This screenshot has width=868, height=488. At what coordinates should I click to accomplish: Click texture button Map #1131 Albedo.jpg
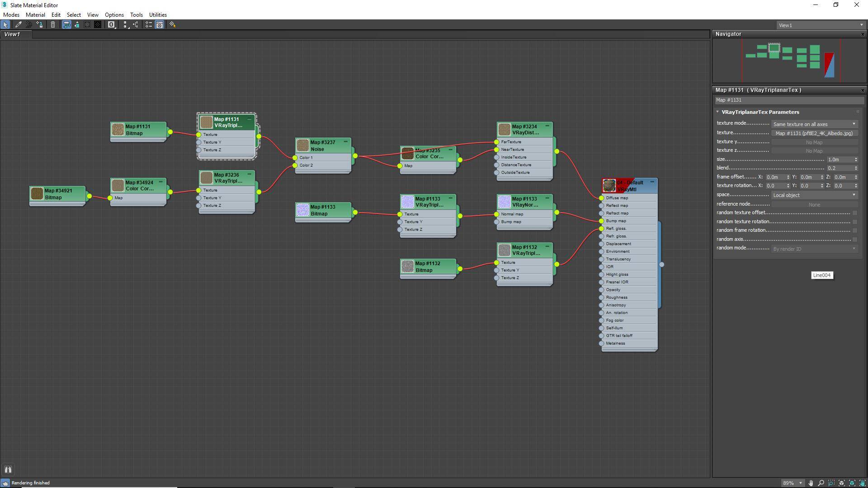click(814, 133)
